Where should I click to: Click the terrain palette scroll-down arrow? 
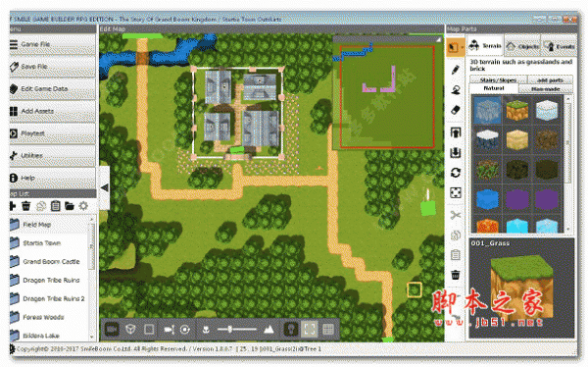568,230
